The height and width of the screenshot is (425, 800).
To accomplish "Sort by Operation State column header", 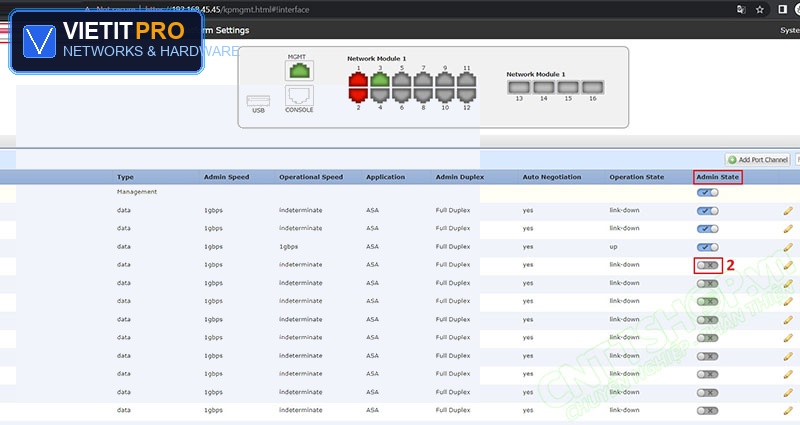I will [x=637, y=177].
